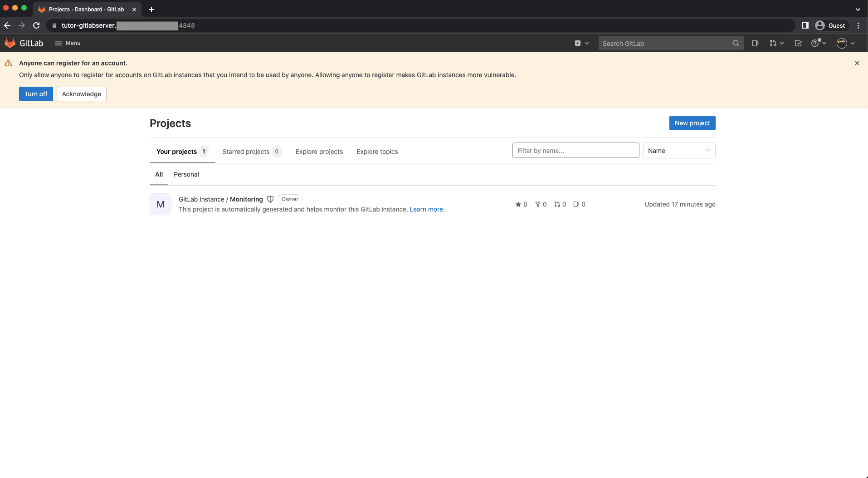The image size is (868, 478).
Task: Click the Turn off button
Action: 36,94
